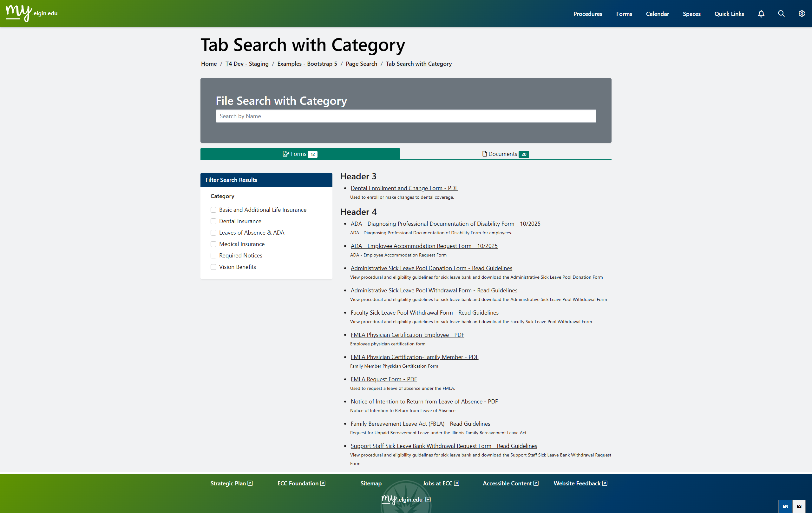Click external link icon beside ECC Foundation
The height and width of the screenshot is (513, 812).
tap(323, 483)
